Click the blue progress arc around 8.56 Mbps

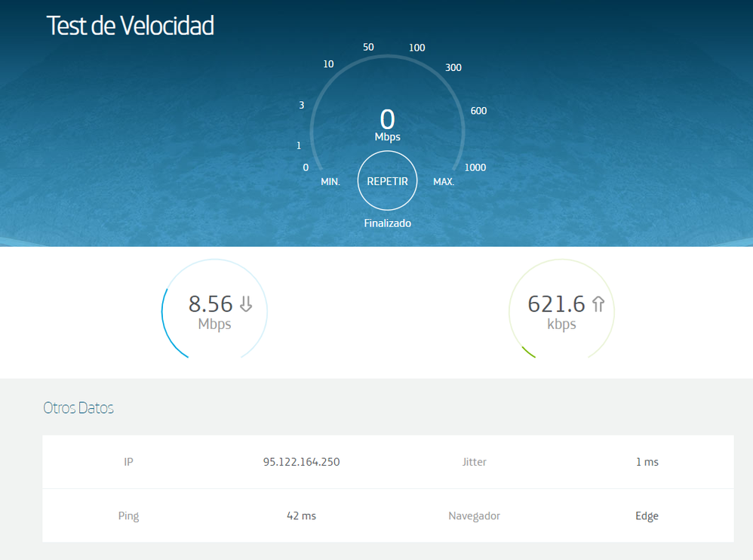pyautogui.click(x=164, y=317)
